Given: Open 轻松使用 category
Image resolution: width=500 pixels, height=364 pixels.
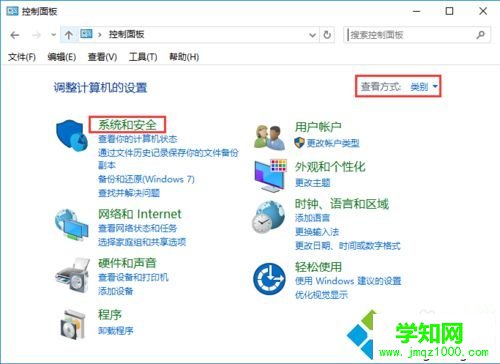Looking at the screenshot, I should pyautogui.click(x=318, y=267).
